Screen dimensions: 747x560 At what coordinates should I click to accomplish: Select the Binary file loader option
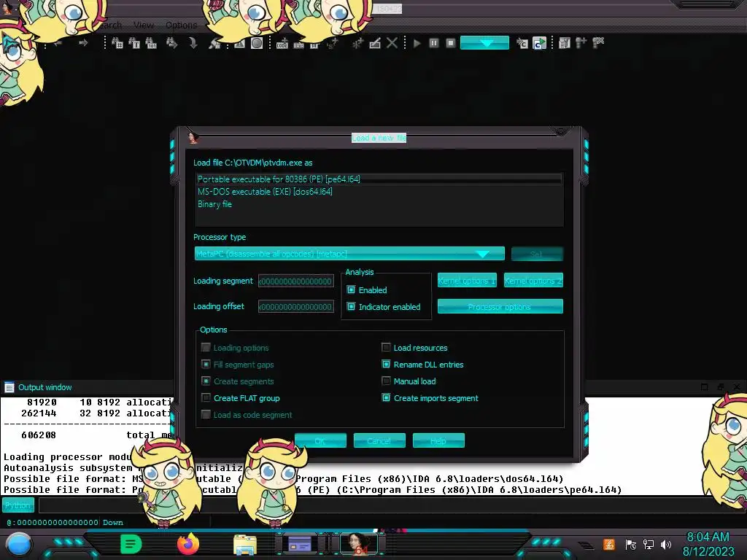pyautogui.click(x=379, y=204)
